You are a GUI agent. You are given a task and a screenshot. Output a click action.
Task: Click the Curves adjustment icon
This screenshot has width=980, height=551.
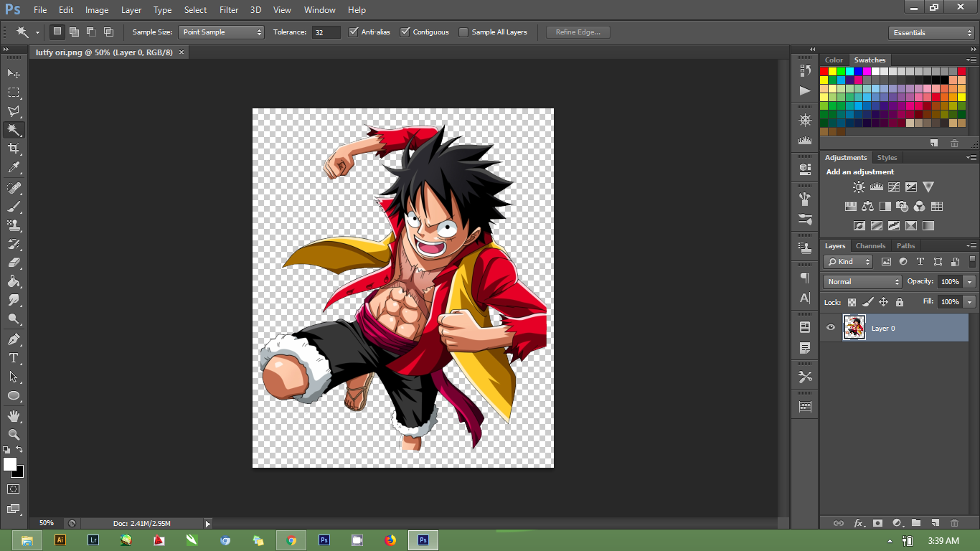pyautogui.click(x=893, y=187)
